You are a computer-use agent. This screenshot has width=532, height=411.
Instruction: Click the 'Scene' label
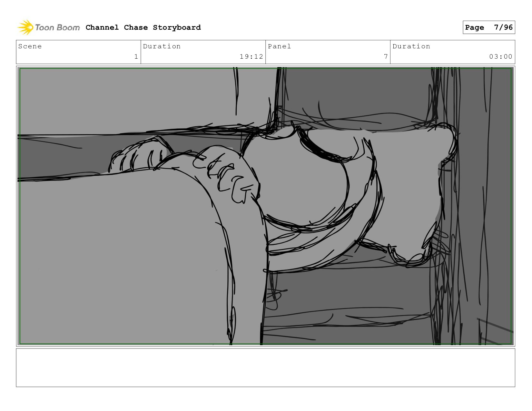pos(30,46)
